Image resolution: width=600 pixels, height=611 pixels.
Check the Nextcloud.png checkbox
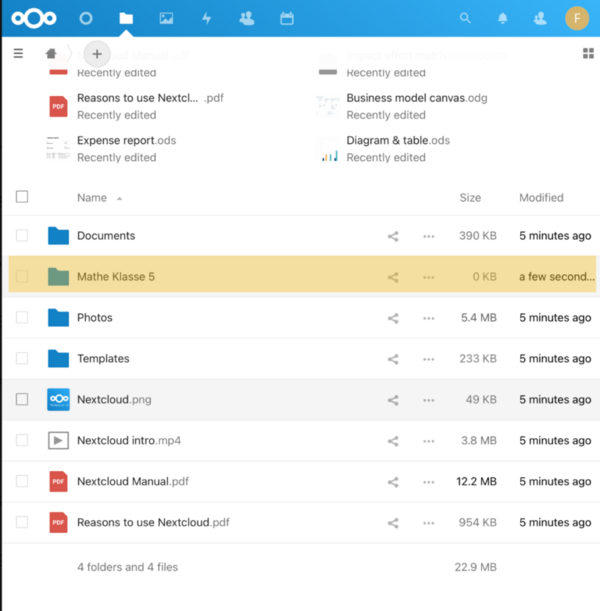22,399
